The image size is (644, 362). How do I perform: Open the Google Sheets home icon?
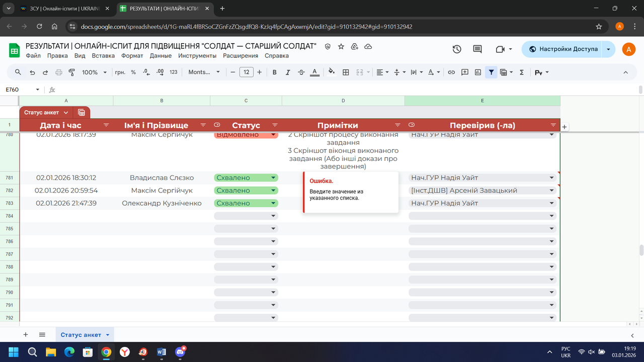14,50
